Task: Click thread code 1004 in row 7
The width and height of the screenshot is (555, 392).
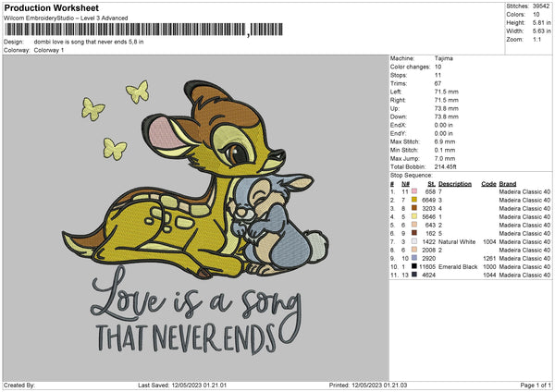Action: pos(489,241)
